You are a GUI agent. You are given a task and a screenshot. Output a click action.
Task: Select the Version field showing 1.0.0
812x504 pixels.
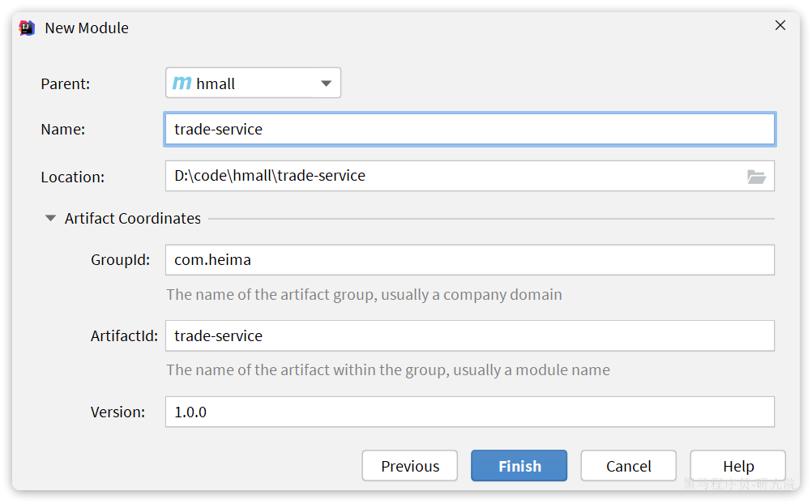tap(470, 412)
